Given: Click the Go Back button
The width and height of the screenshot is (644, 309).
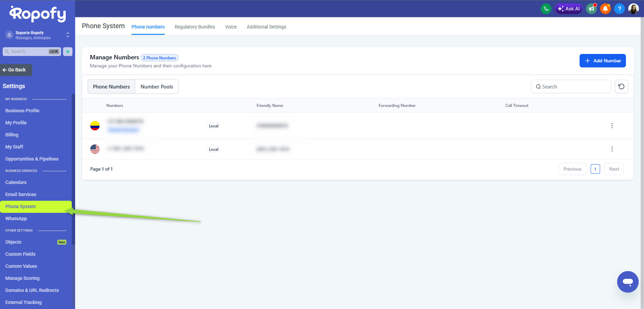Looking at the screenshot, I should pos(16,70).
